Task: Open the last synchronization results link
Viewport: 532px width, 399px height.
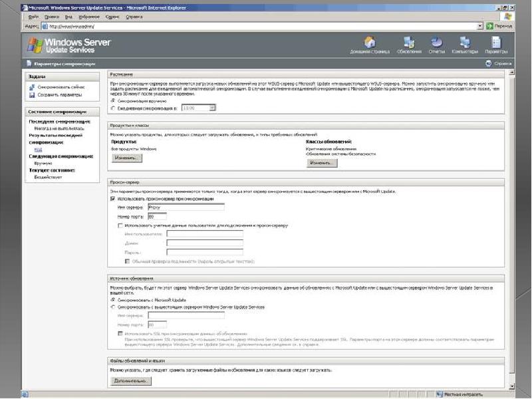Action: [x=38, y=149]
